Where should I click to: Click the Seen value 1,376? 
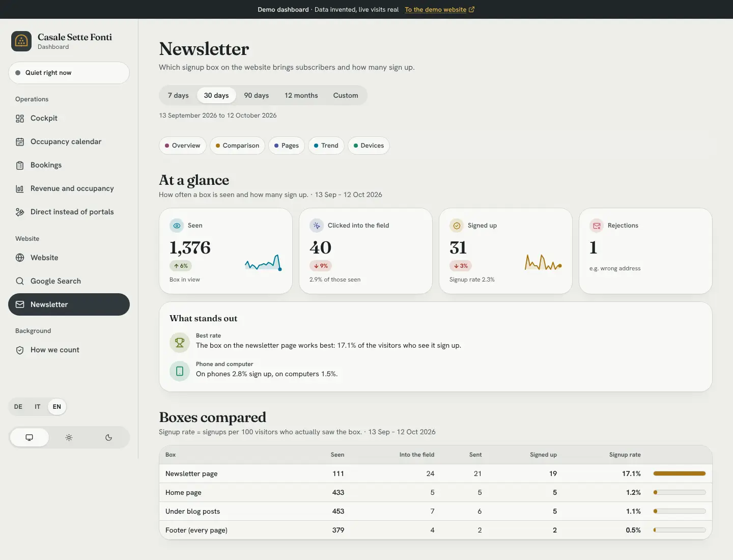pyautogui.click(x=190, y=247)
